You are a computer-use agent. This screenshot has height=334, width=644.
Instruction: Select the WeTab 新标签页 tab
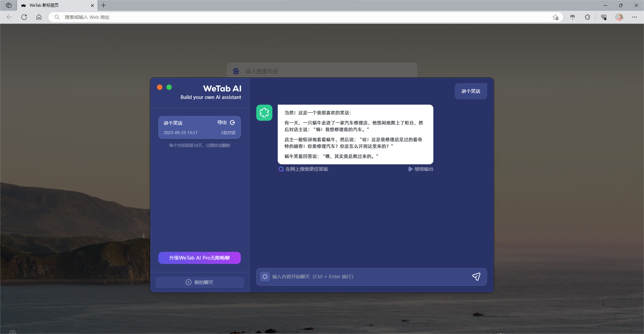[57, 5]
